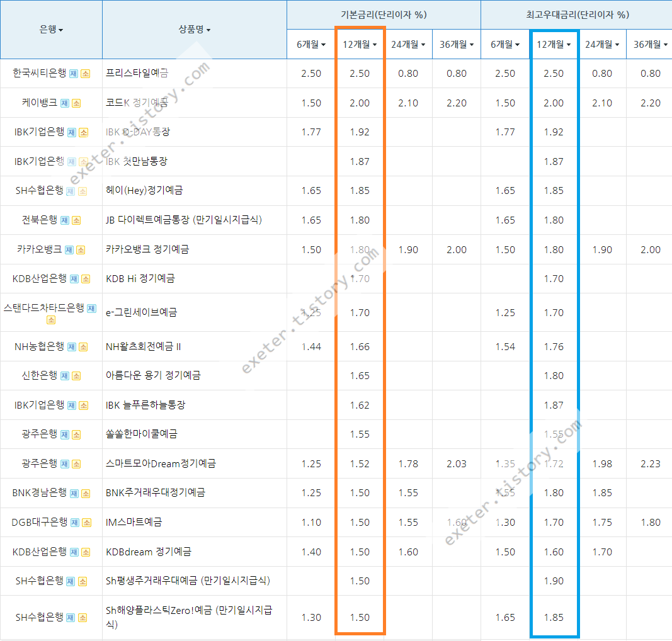Open the JB 다이렉트예금통장 product
This screenshot has width=672, height=641.
pos(184,220)
